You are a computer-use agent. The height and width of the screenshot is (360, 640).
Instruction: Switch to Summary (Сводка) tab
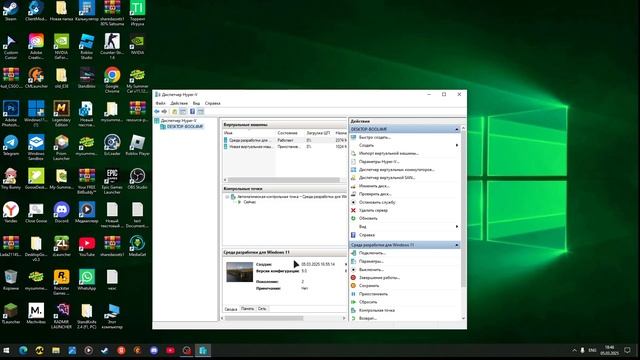click(x=231, y=309)
